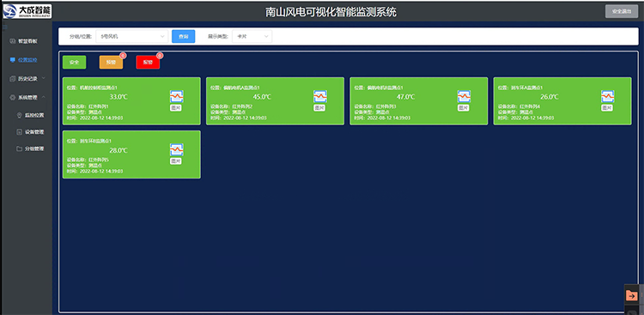Open trend chart icon on 45.0℃ card

(x=320, y=96)
